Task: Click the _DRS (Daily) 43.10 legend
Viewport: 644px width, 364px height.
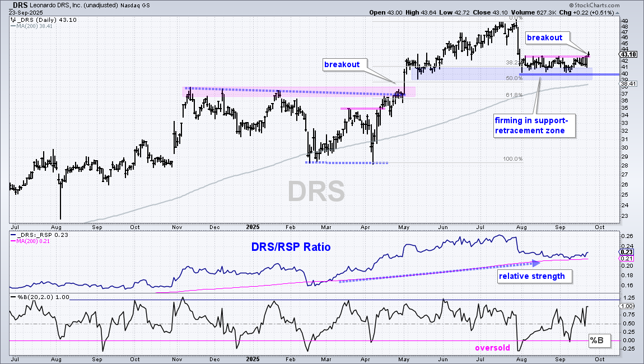Action: pos(47,20)
